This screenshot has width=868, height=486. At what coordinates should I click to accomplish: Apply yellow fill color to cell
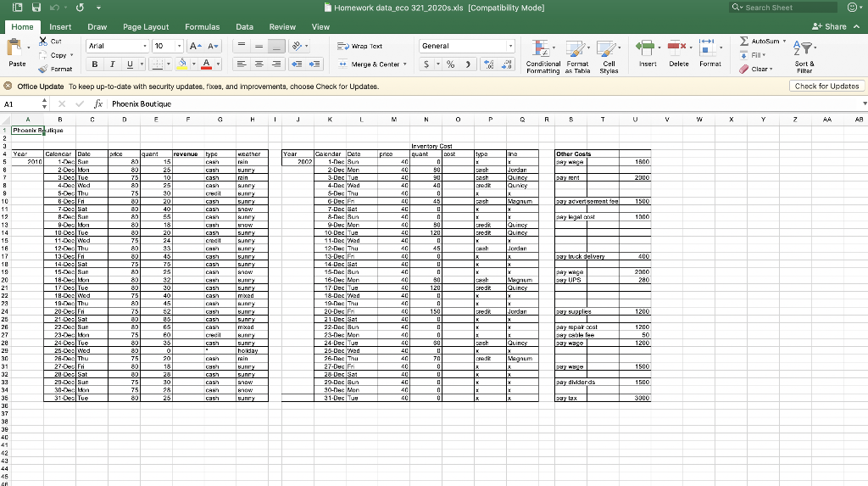182,64
